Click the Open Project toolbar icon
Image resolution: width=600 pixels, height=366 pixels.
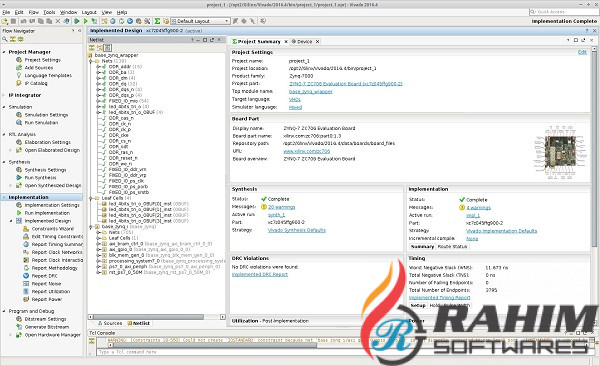pos(5,21)
